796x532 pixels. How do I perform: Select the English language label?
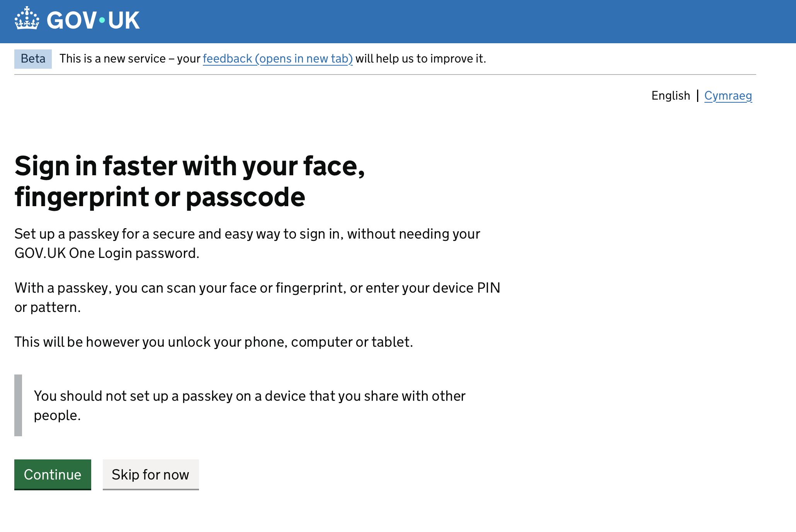pos(670,96)
